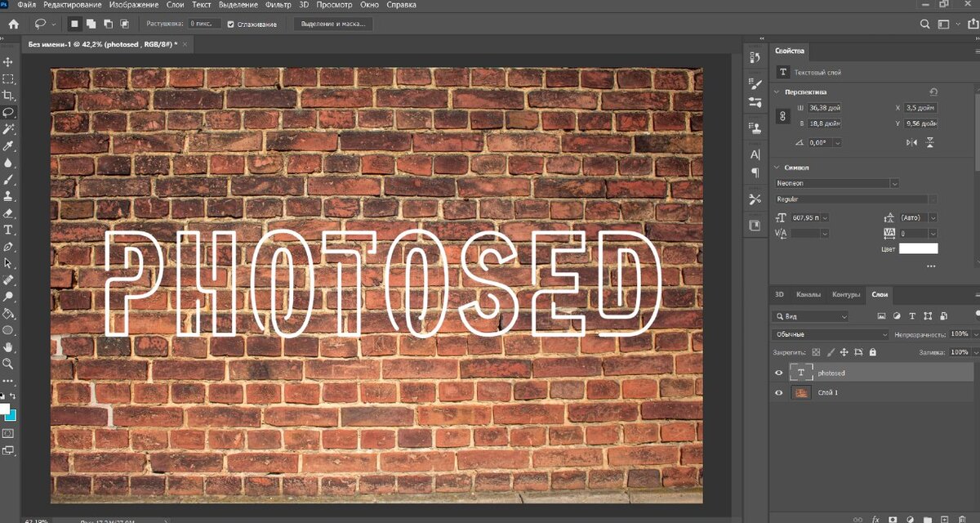Screen dimensions: 980x523
Task: Open the Paragraph panel icon in the dock
Action: (x=755, y=172)
